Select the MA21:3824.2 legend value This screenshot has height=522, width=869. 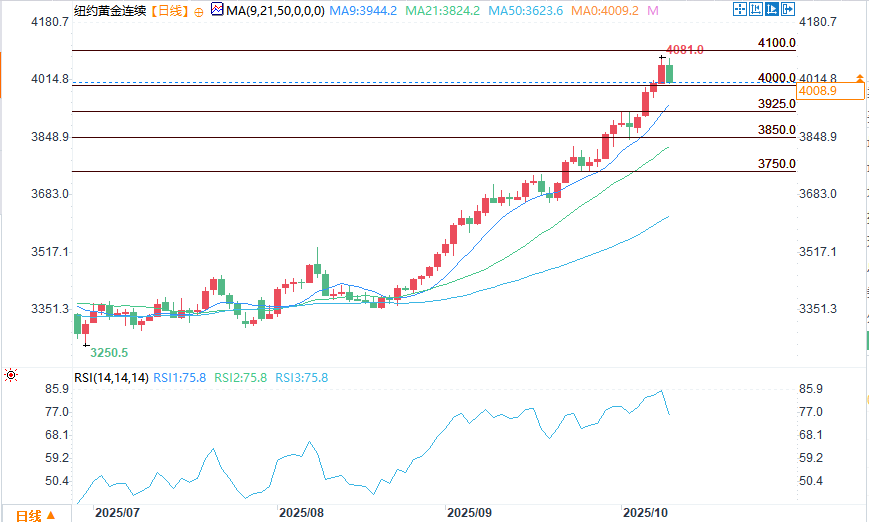coord(442,11)
